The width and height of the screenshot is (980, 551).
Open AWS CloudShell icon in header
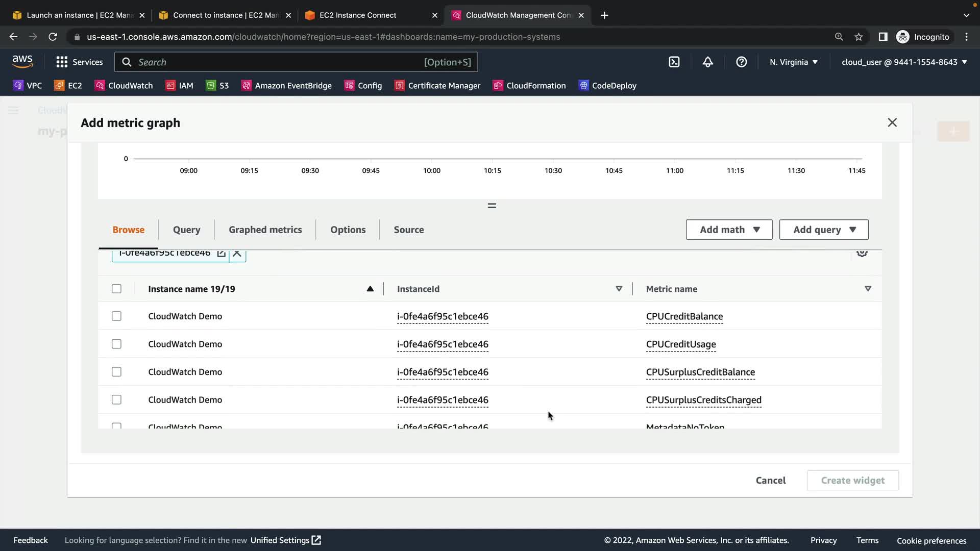(674, 62)
